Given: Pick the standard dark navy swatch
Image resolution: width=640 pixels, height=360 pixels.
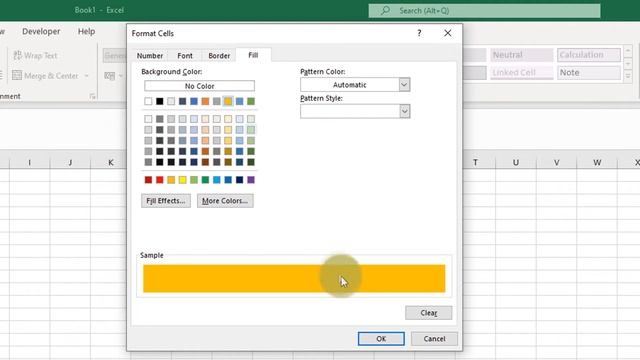Looking at the screenshot, I should pyautogui.click(x=240, y=180).
